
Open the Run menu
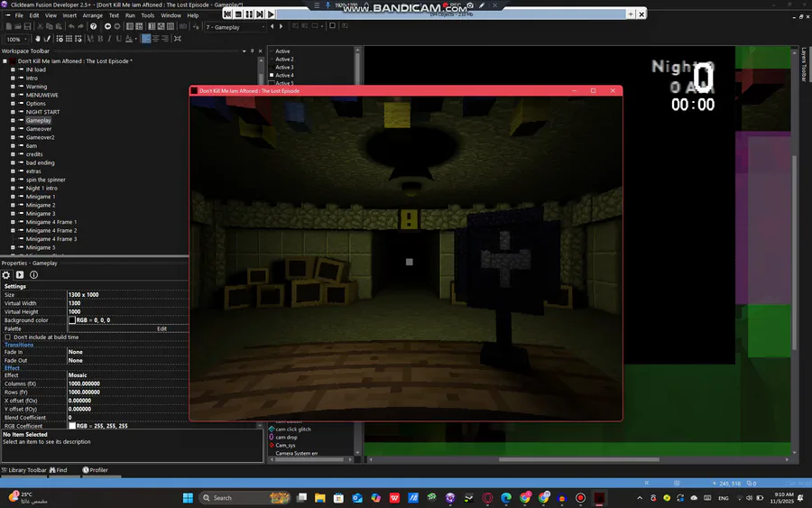[130, 15]
